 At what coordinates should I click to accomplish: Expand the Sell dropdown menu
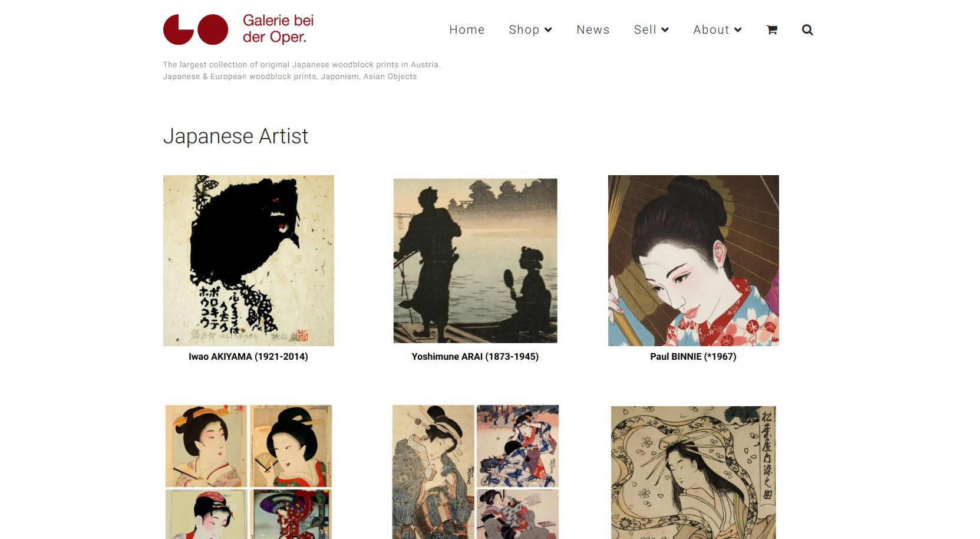(651, 30)
